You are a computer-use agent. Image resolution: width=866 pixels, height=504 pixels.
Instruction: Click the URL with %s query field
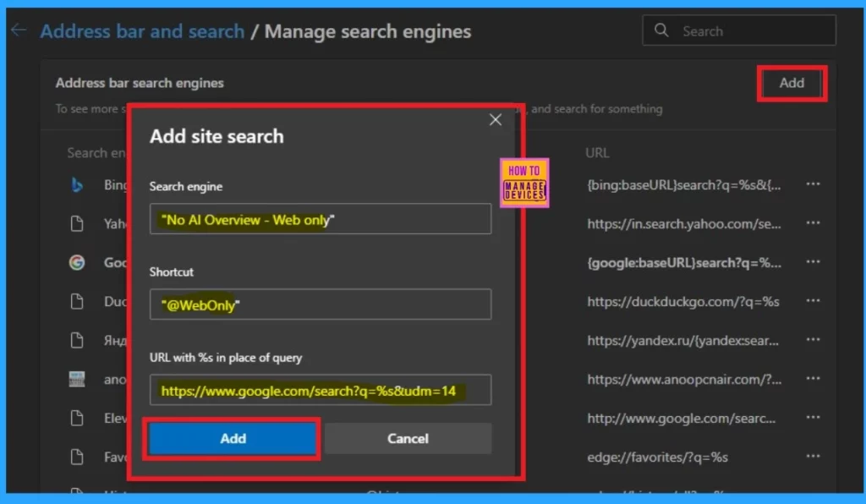point(321,390)
